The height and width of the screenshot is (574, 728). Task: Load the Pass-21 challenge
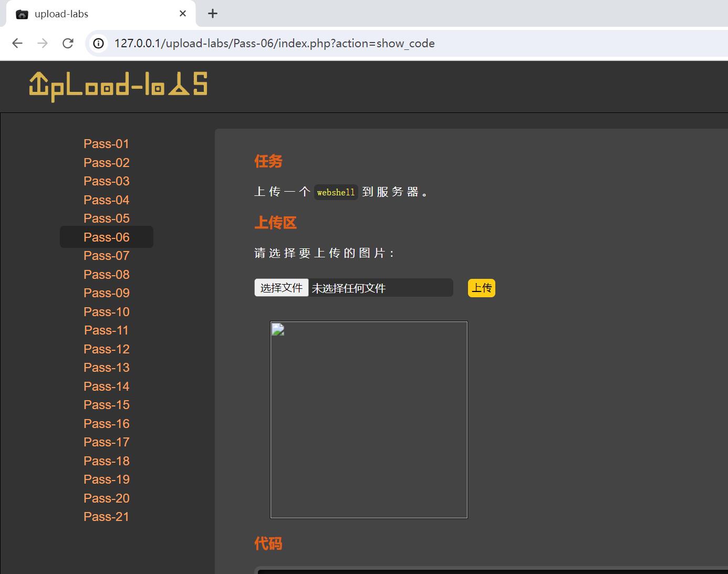click(x=106, y=517)
